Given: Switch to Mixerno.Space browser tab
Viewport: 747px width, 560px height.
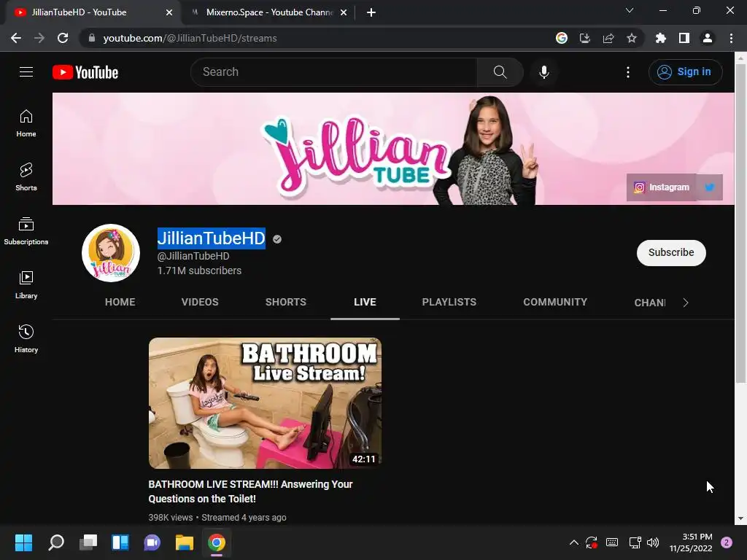Looking at the screenshot, I should pos(268,12).
